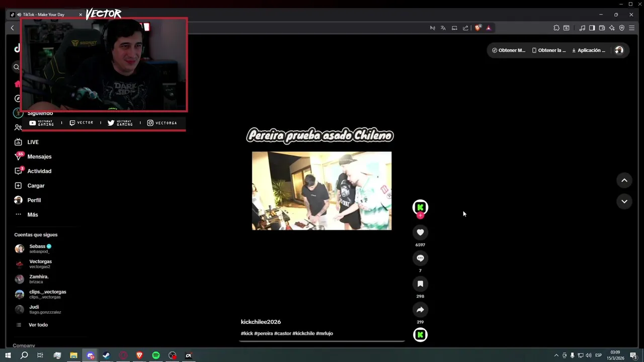Image resolution: width=644 pixels, height=362 pixels.
Task: Follow creator with the pink plus badge
Action: pyautogui.click(x=420, y=216)
